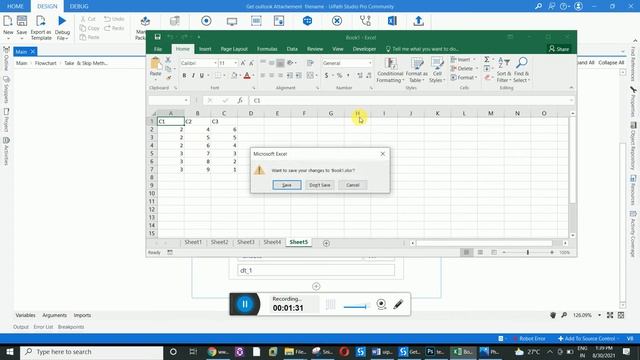Choose Don't Save in the dialog
The image size is (640, 360).
coord(320,185)
